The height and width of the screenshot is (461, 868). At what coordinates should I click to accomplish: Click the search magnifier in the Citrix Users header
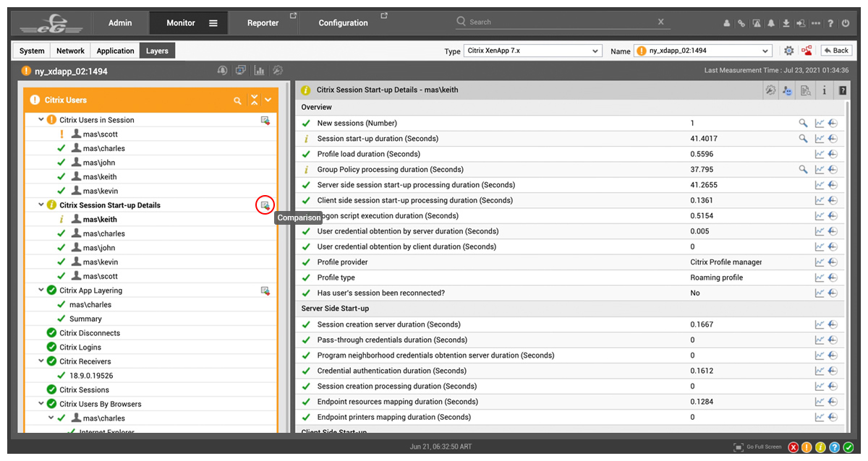click(237, 100)
